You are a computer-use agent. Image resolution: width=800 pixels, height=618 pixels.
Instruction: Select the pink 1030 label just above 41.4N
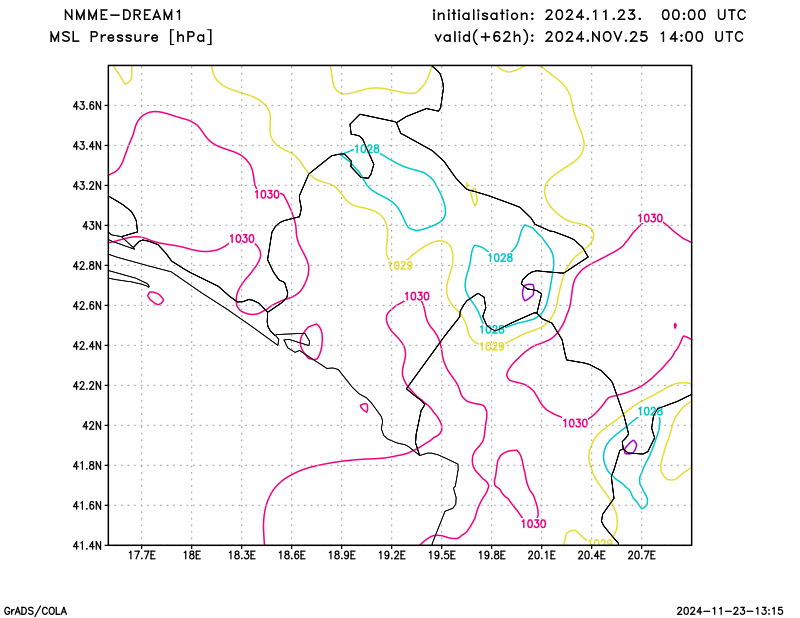click(533, 524)
